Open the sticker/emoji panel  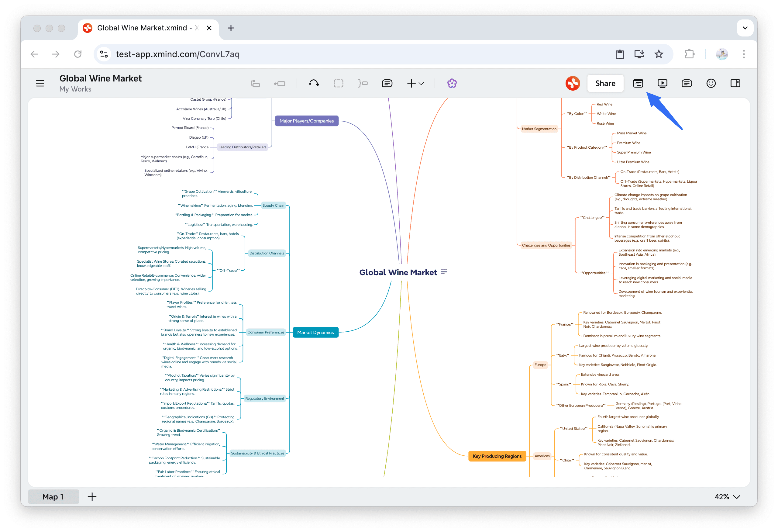point(711,83)
